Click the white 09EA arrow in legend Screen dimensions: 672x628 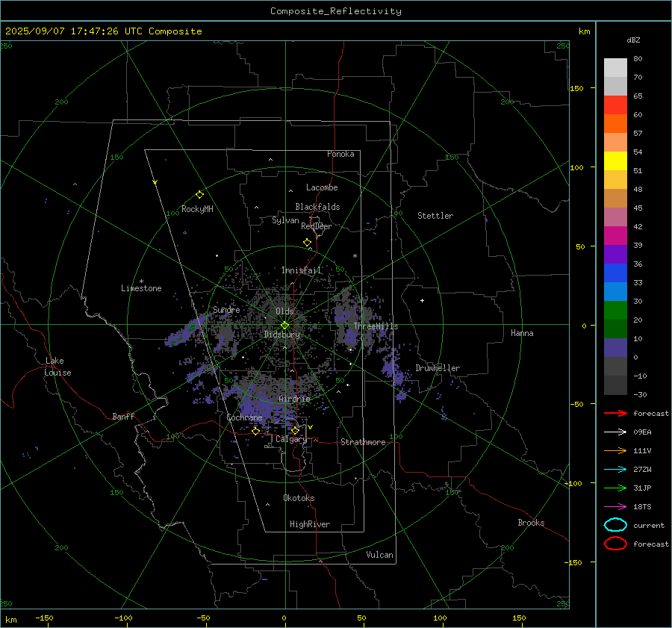click(x=615, y=432)
